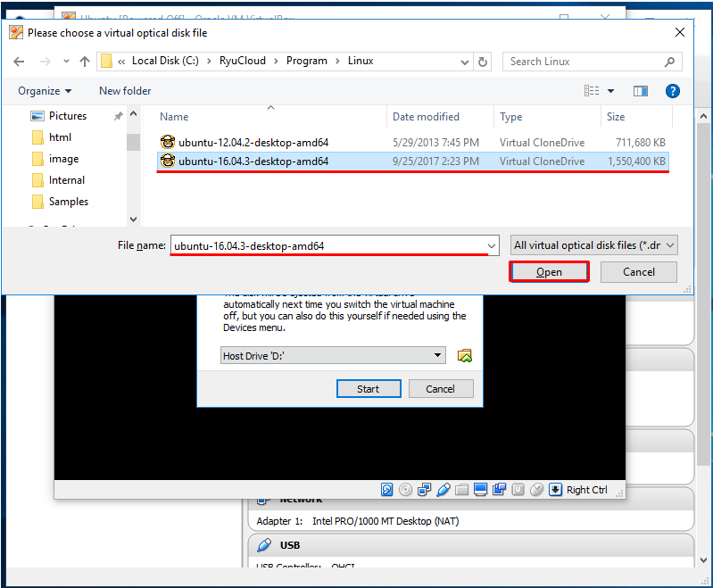Close the file chooser dialog with X
Screen dimensions: 713x588
(679, 32)
